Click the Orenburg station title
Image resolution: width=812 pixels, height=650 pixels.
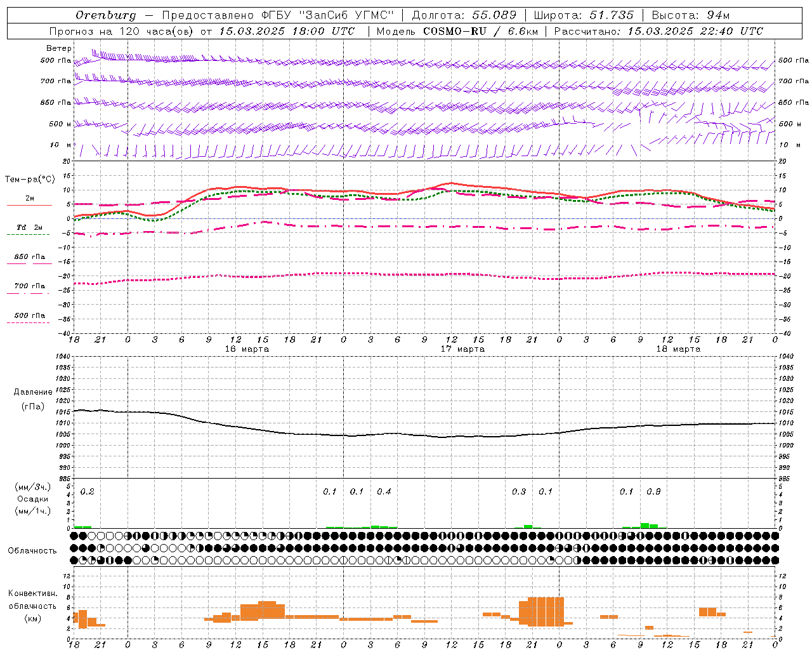pos(105,15)
